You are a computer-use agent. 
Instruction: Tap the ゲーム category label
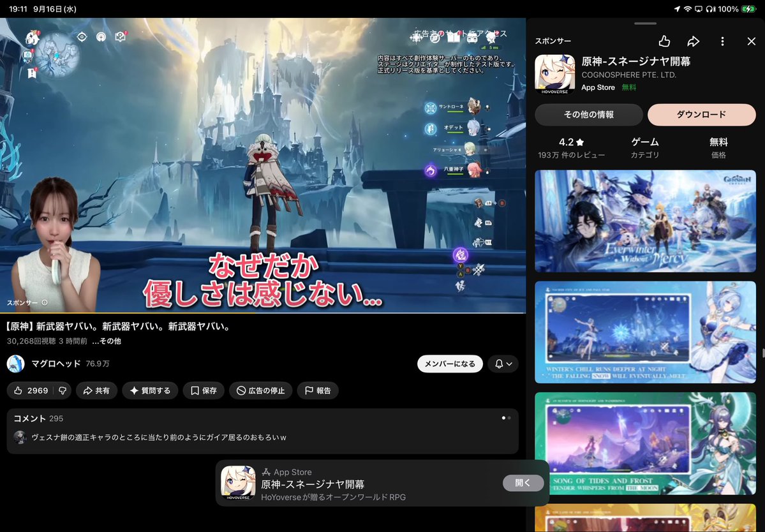pyautogui.click(x=645, y=142)
